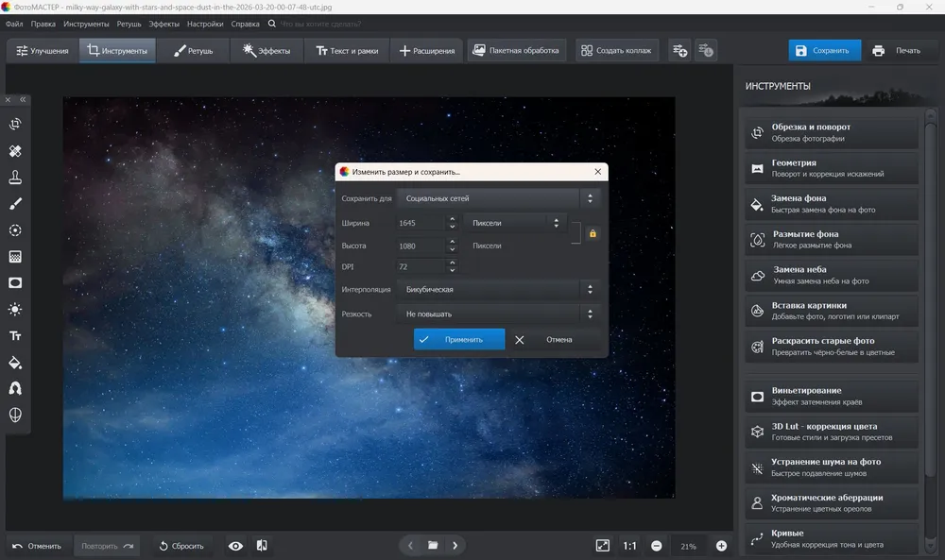Open the Эффекты menu in menu bar

[163, 25]
